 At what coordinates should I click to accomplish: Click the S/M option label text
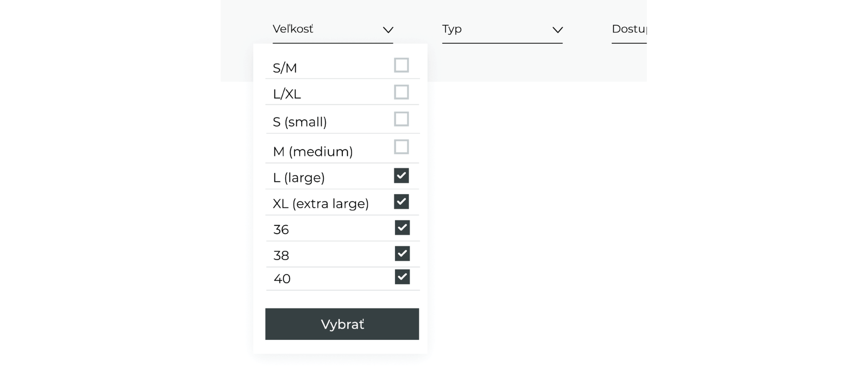(285, 68)
